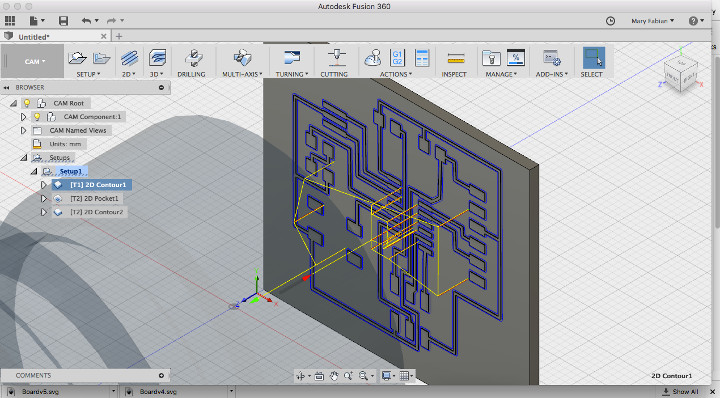This screenshot has width=720, height=398.
Task: Click the Select tool icon
Action: coord(593,58)
